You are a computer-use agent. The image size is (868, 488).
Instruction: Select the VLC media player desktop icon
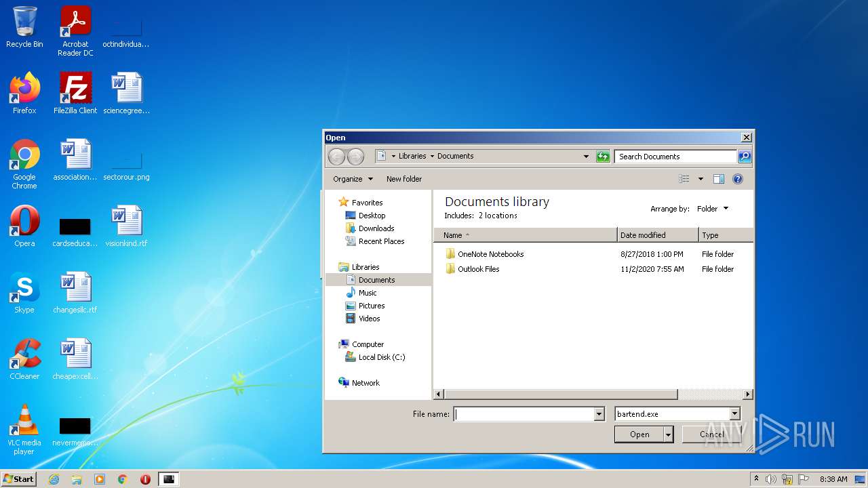click(x=24, y=430)
